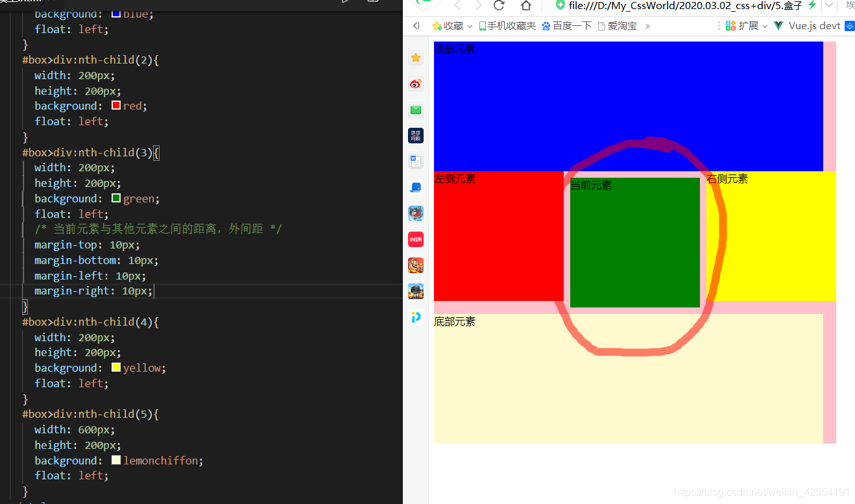Open the green mail icon in sidebar
855x504 pixels.
[416, 110]
